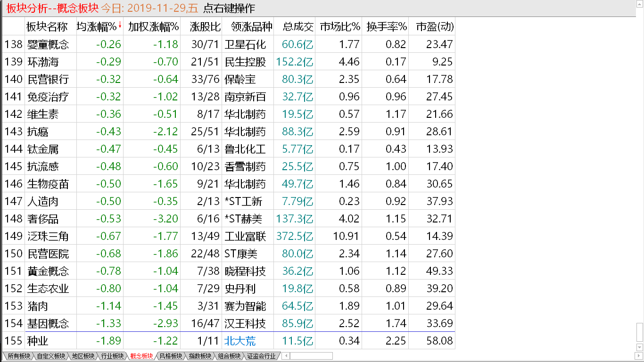Sort by the 均涨幅% column header
644x362 pixels.
tap(97, 27)
